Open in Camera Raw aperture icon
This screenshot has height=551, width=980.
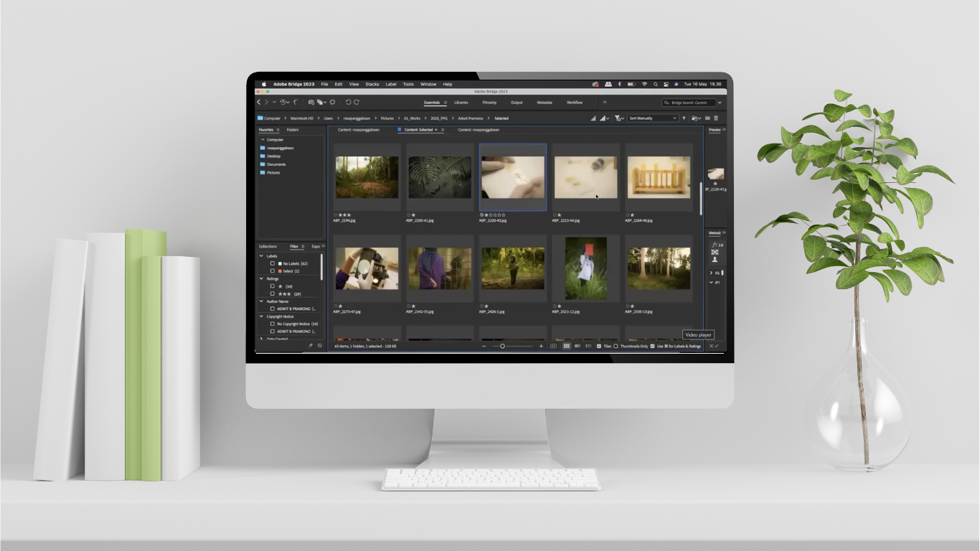333,103
